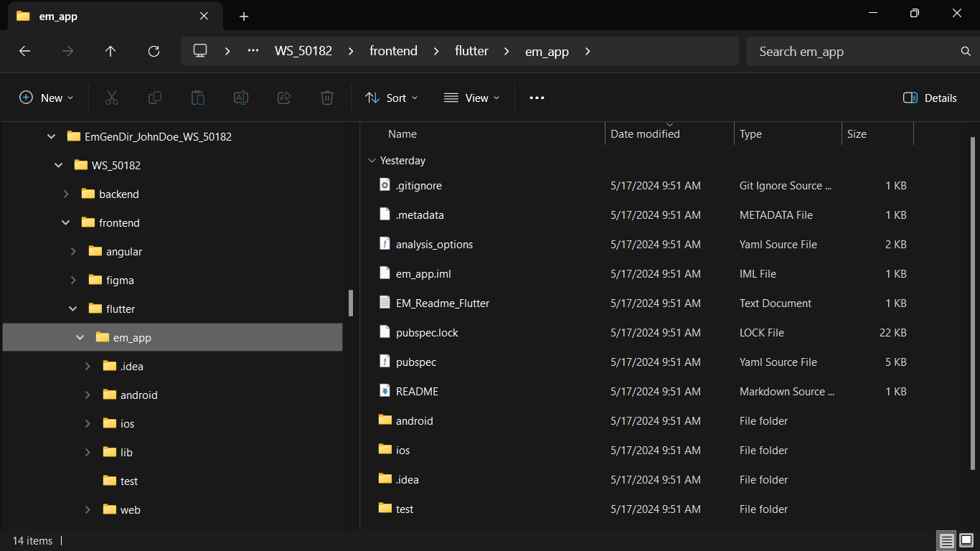The width and height of the screenshot is (980, 551).
Task: Open the Sort dropdown menu
Action: (391, 98)
